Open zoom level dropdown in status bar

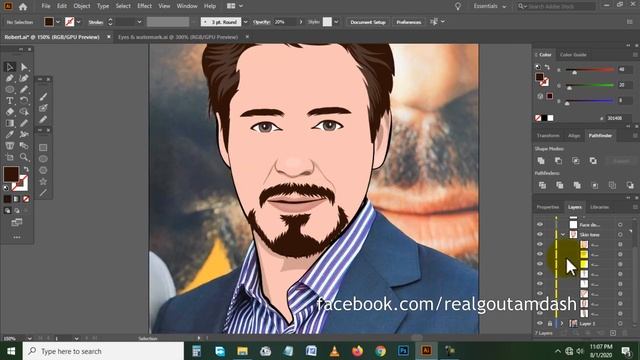point(29,338)
